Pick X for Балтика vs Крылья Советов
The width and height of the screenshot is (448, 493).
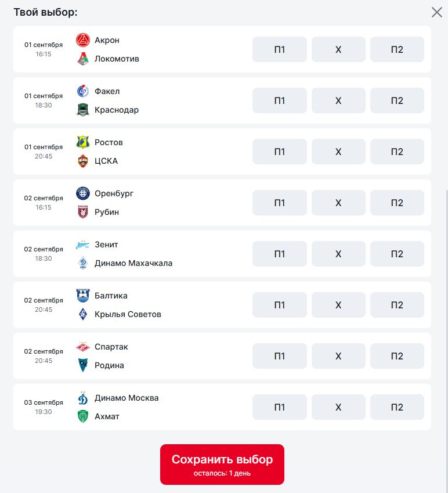pos(338,305)
